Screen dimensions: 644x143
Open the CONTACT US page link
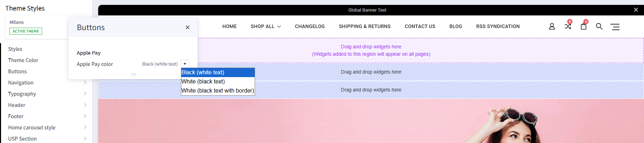tap(420, 27)
